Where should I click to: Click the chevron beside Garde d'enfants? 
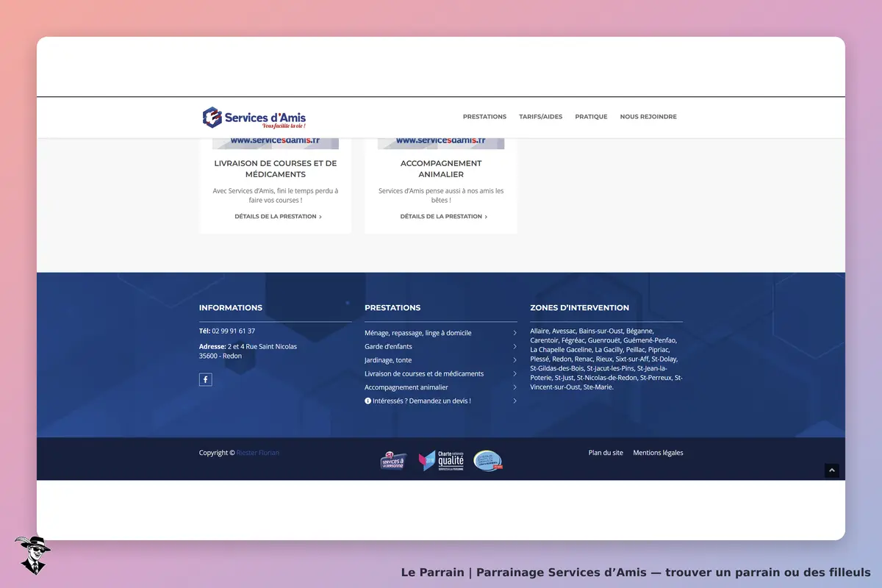tap(514, 346)
